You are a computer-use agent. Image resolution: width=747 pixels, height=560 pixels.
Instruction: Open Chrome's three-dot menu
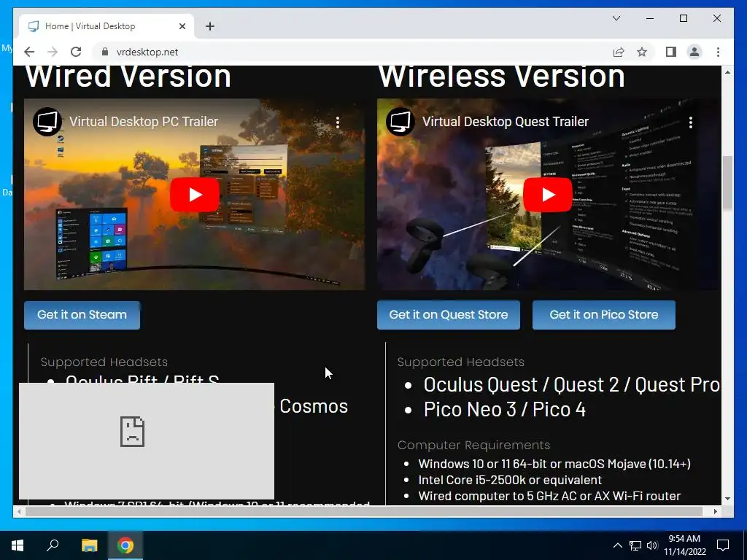[x=718, y=52]
